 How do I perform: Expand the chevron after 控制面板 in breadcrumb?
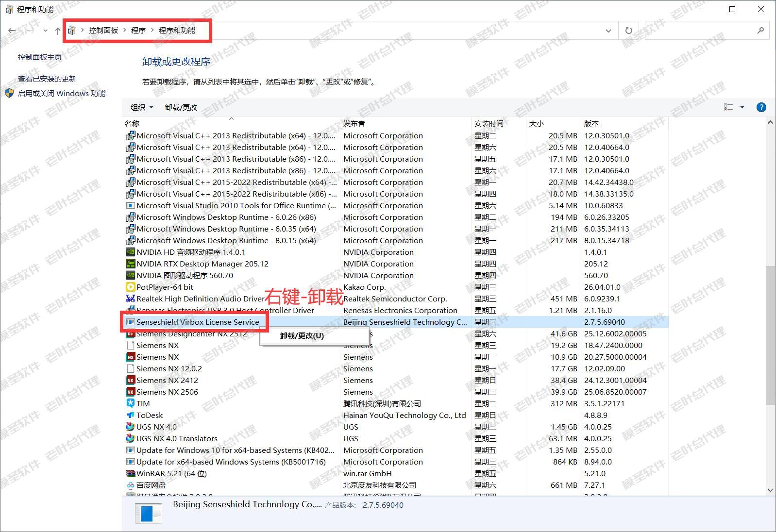[x=125, y=31]
